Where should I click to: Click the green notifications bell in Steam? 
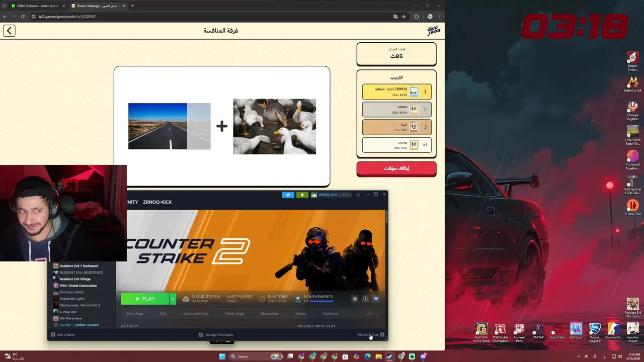[x=302, y=195]
